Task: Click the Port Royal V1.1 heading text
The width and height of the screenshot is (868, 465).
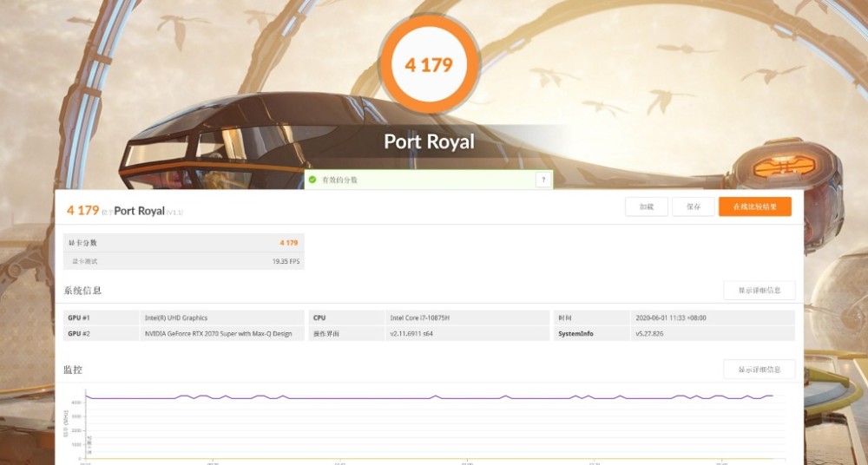Action: point(148,211)
